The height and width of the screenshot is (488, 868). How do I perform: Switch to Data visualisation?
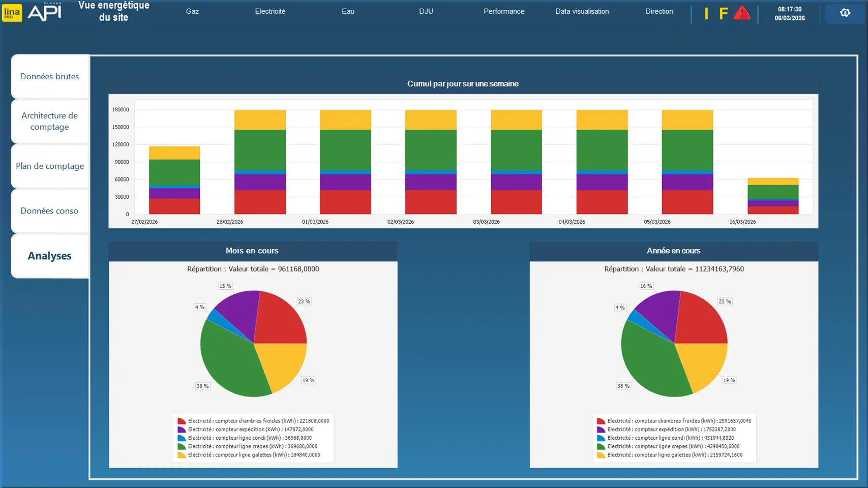click(x=582, y=11)
